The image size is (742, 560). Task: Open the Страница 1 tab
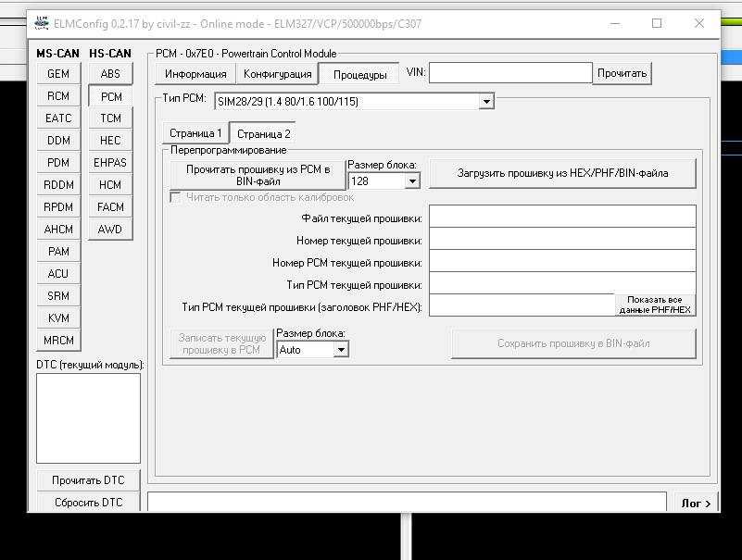pyautogui.click(x=195, y=133)
